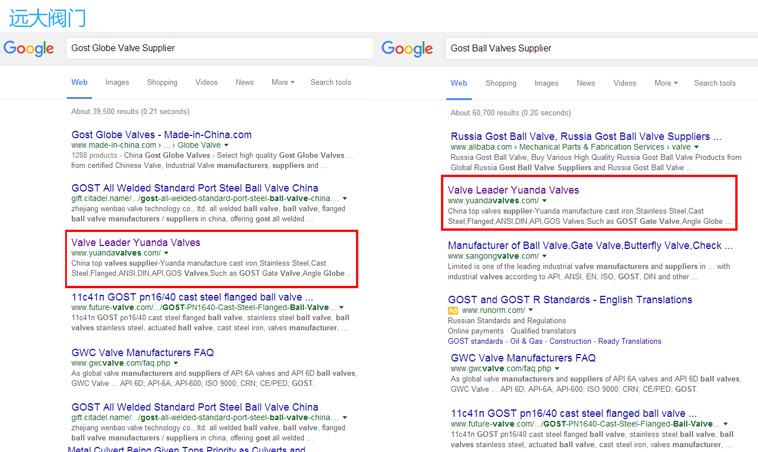Open 'GWC Valve Manufacturers FAQ' in Ball Valves results
This screenshot has height=452, width=758.
(523, 358)
